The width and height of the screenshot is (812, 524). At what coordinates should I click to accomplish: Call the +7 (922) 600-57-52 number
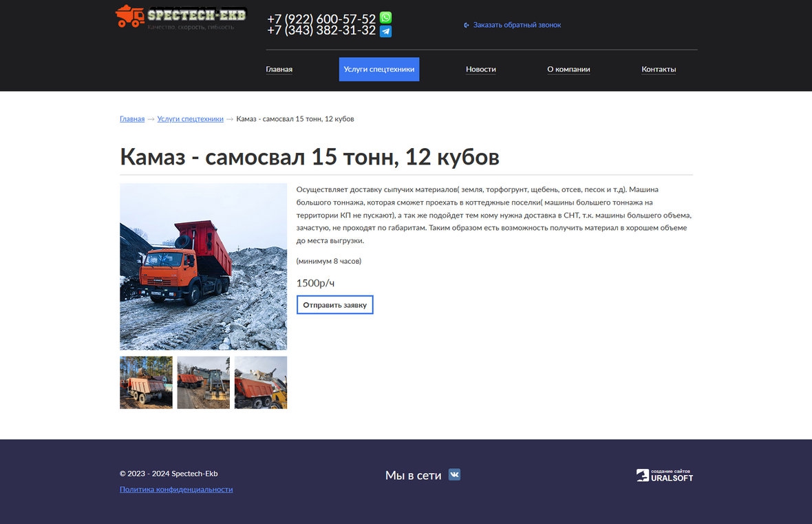321,19
